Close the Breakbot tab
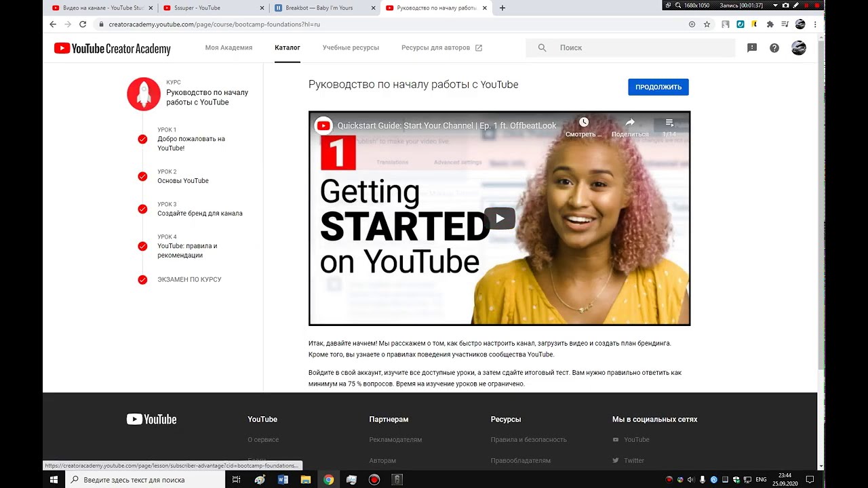Image resolution: width=868 pixels, height=488 pixels. tap(372, 8)
